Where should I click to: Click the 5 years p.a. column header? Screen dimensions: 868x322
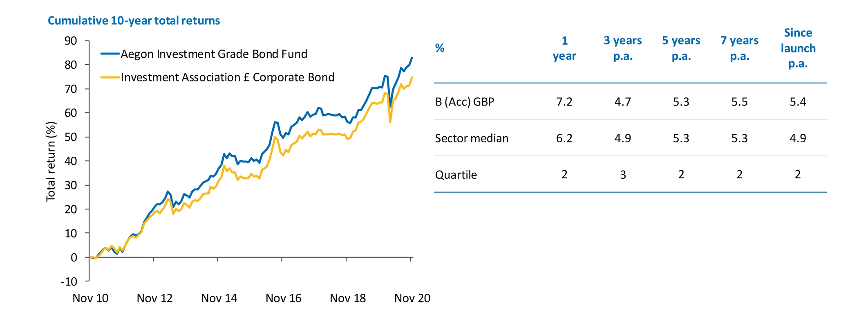pos(681,48)
